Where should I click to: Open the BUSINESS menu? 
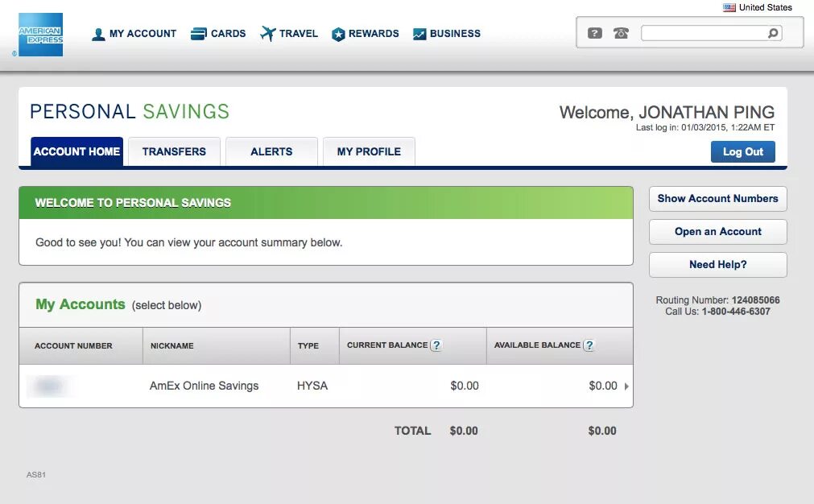point(455,34)
